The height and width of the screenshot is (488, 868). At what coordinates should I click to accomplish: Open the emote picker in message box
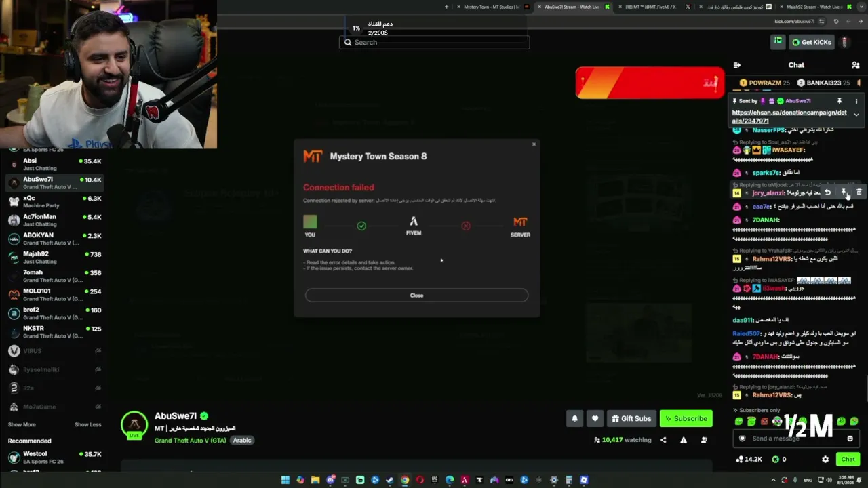click(x=850, y=439)
